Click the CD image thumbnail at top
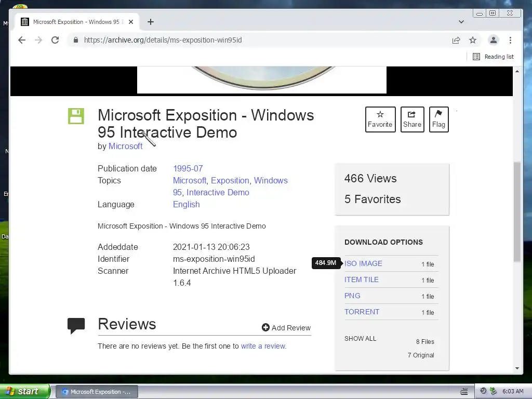 point(262,79)
